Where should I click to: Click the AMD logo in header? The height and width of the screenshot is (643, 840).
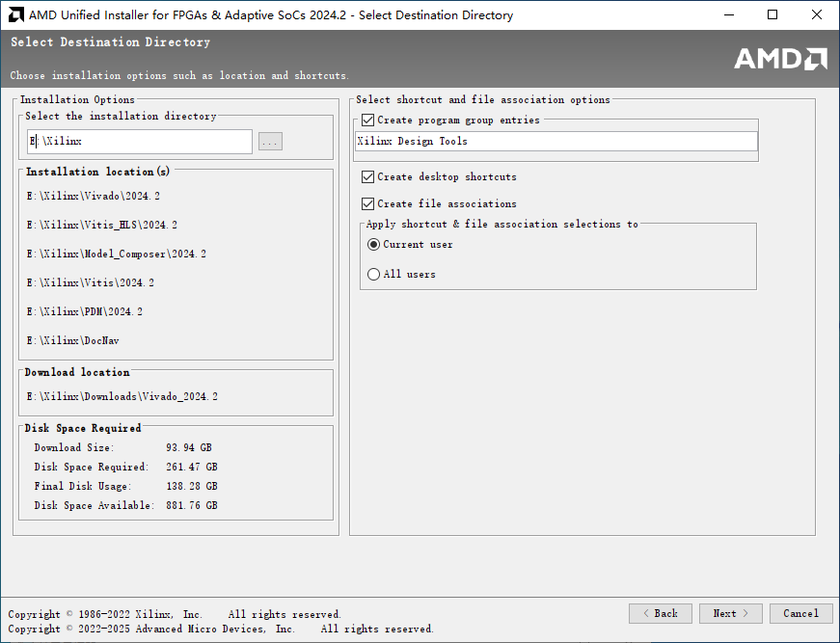(x=780, y=59)
